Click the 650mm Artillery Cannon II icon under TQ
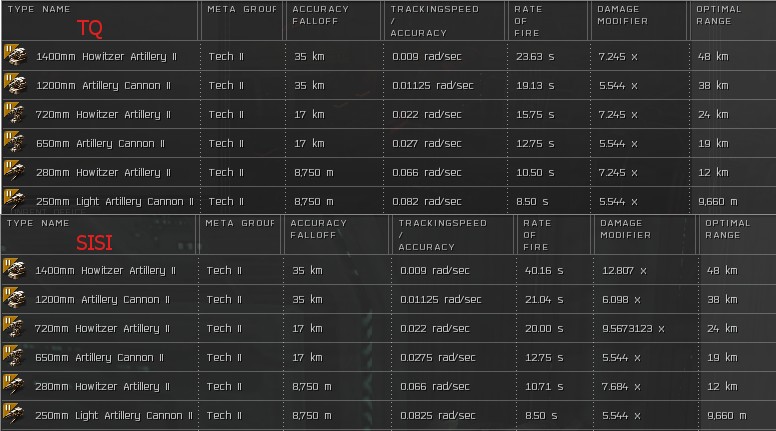The image size is (776, 431). point(13,143)
